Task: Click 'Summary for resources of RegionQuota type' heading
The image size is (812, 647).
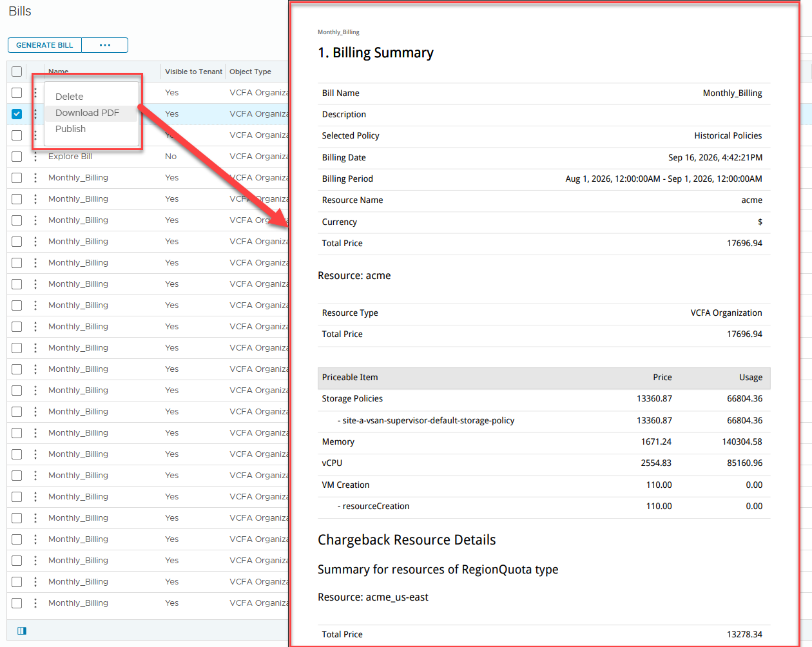Action: (438, 570)
